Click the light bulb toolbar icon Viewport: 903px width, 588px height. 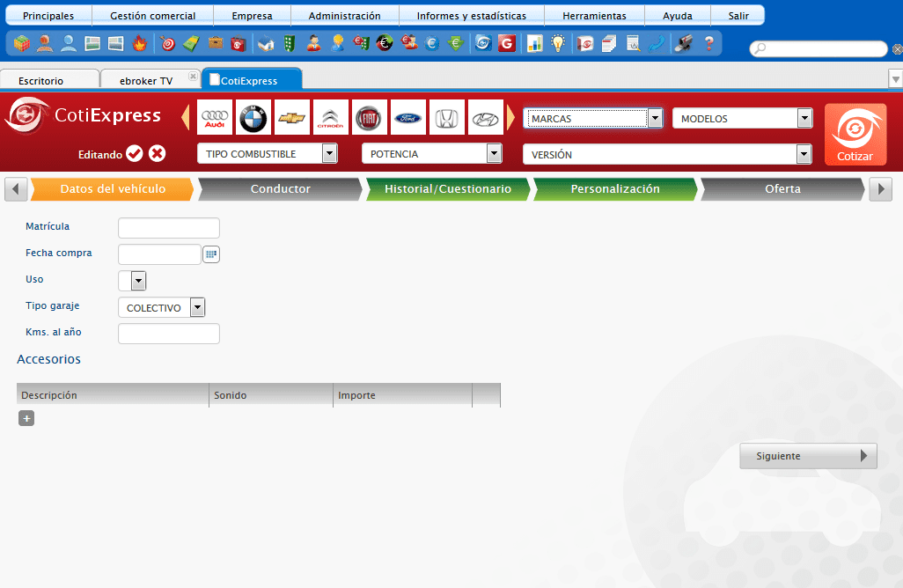click(558, 43)
